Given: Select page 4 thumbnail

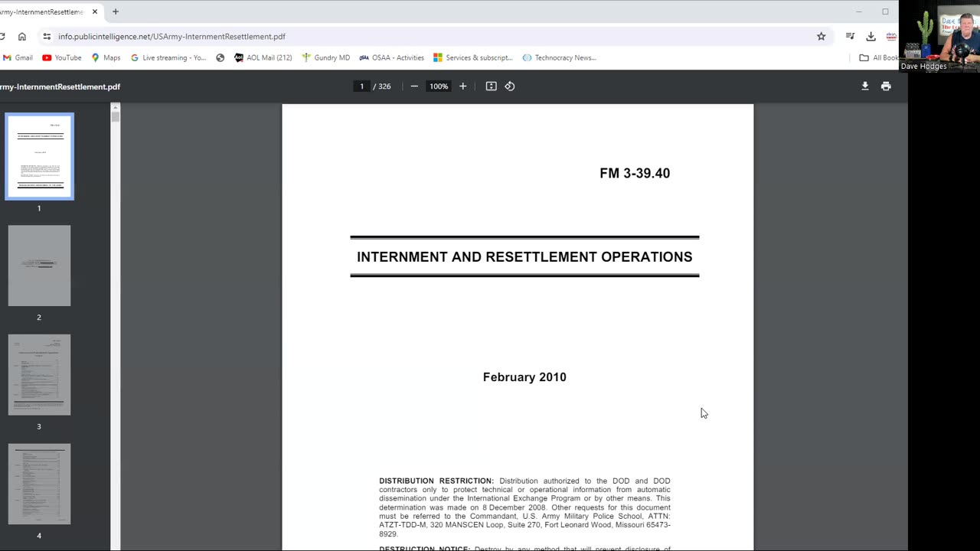Looking at the screenshot, I should 39,484.
